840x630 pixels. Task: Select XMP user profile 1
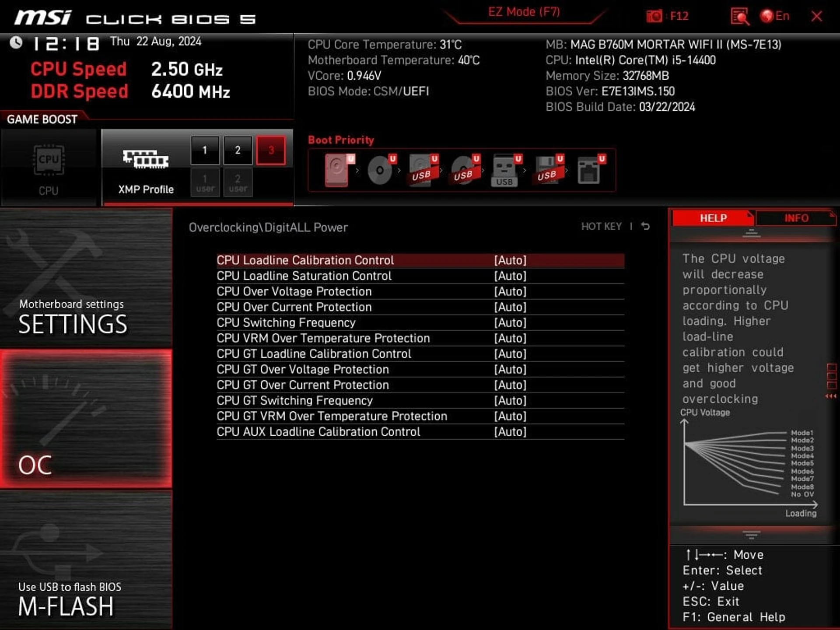tap(205, 183)
